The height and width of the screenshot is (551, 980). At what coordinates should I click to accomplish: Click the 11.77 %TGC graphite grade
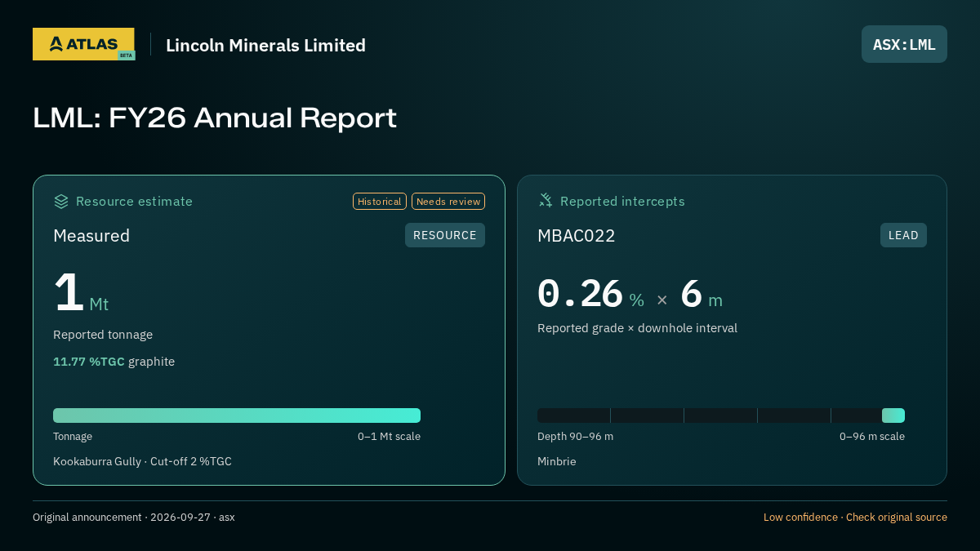pyautogui.click(x=114, y=362)
